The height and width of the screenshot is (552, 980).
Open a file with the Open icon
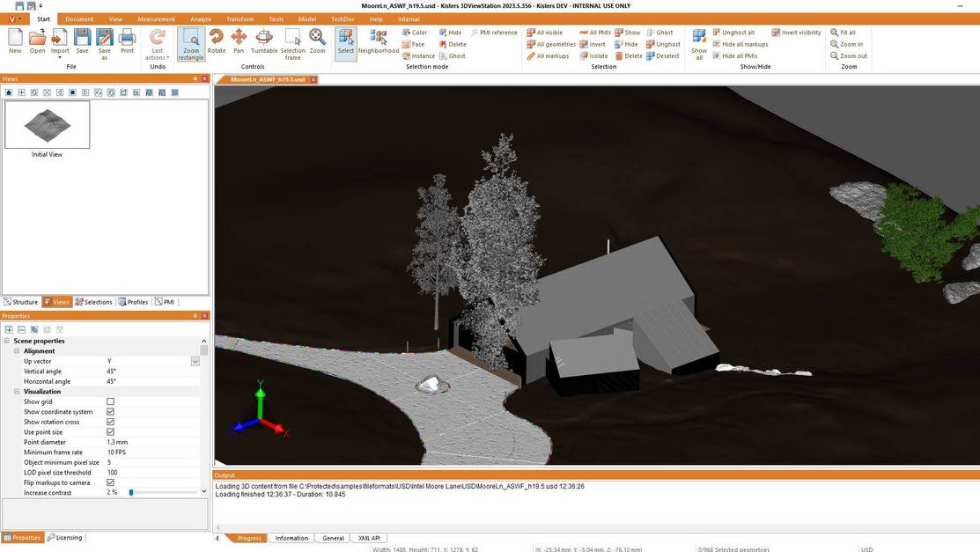tap(38, 41)
